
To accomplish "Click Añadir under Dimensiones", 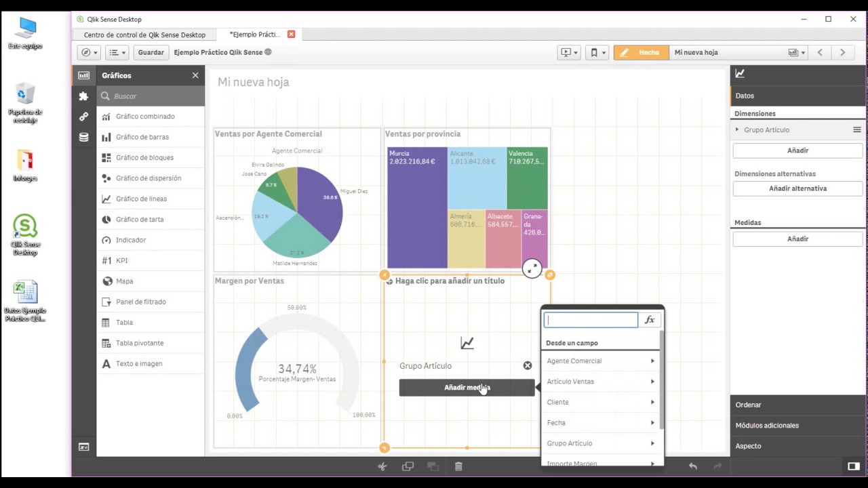I will click(x=797, y=150).
